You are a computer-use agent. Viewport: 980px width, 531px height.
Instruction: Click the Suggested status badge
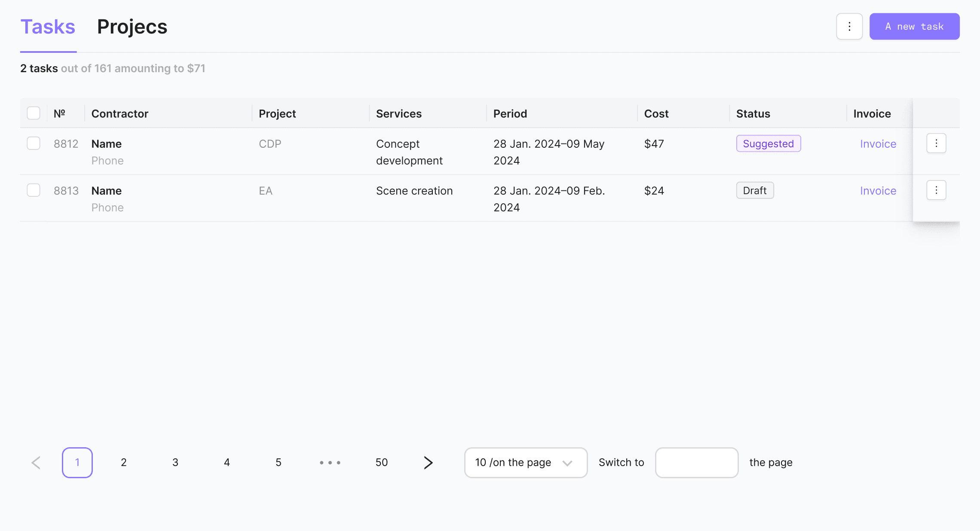pos(768,143)
